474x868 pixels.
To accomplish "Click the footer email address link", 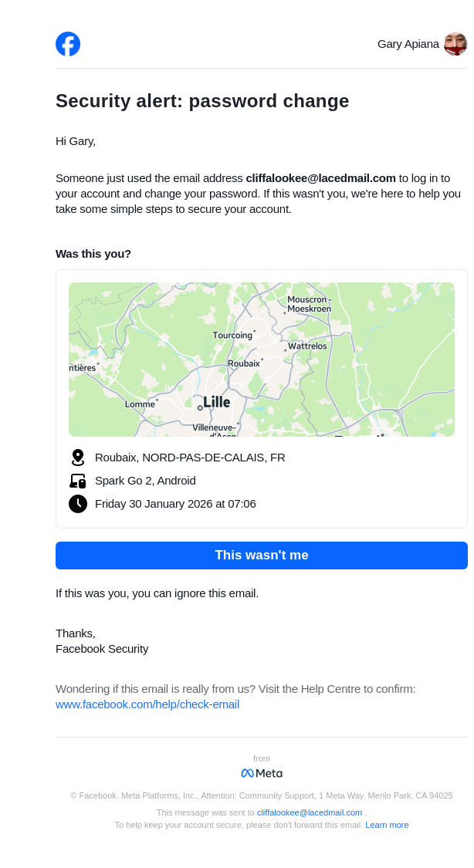I will (x=310, y=812).
